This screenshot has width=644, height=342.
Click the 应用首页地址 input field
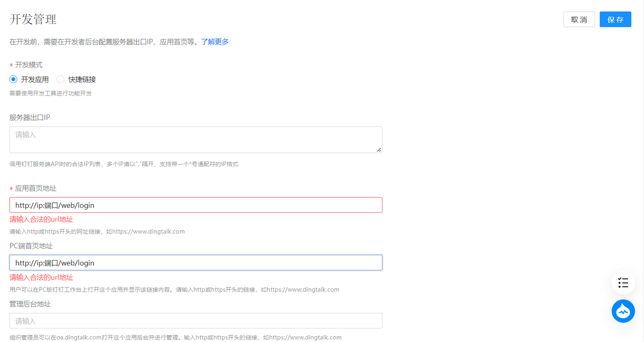195,205
